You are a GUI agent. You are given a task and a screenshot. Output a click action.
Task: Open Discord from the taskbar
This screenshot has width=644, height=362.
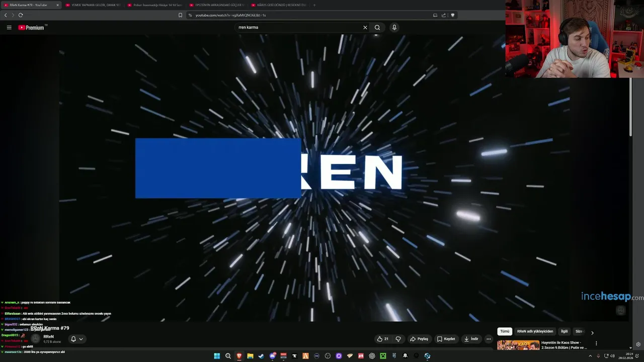tap(273, 356)
